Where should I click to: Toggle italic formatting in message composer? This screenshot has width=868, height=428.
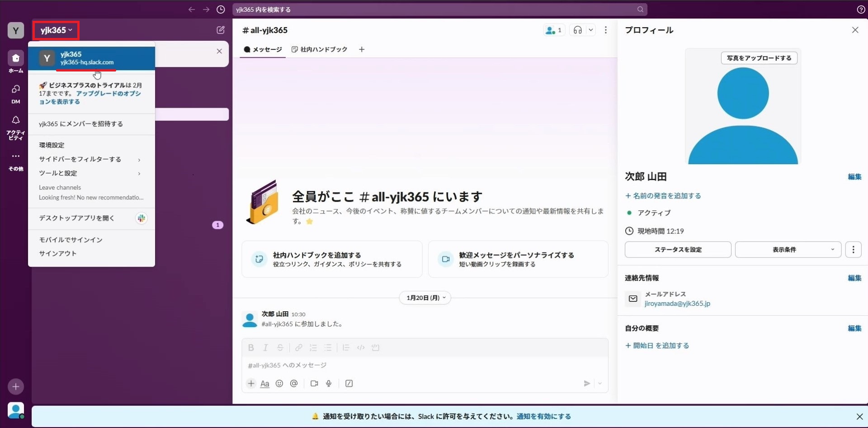pos(265,347)
